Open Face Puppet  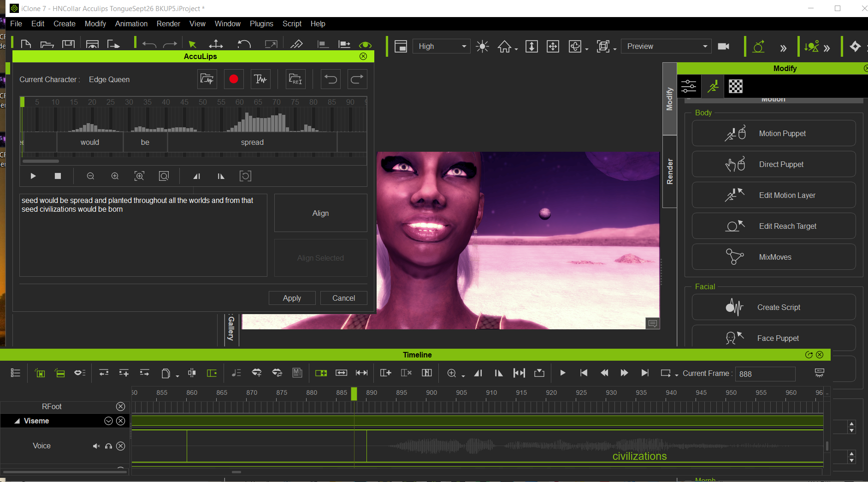[774, 338]
